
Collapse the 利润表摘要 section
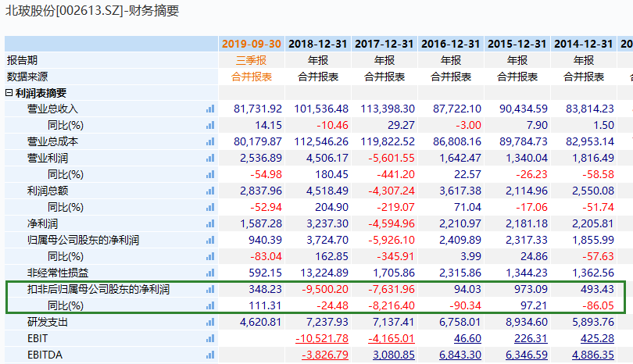[x=9, y=93]
